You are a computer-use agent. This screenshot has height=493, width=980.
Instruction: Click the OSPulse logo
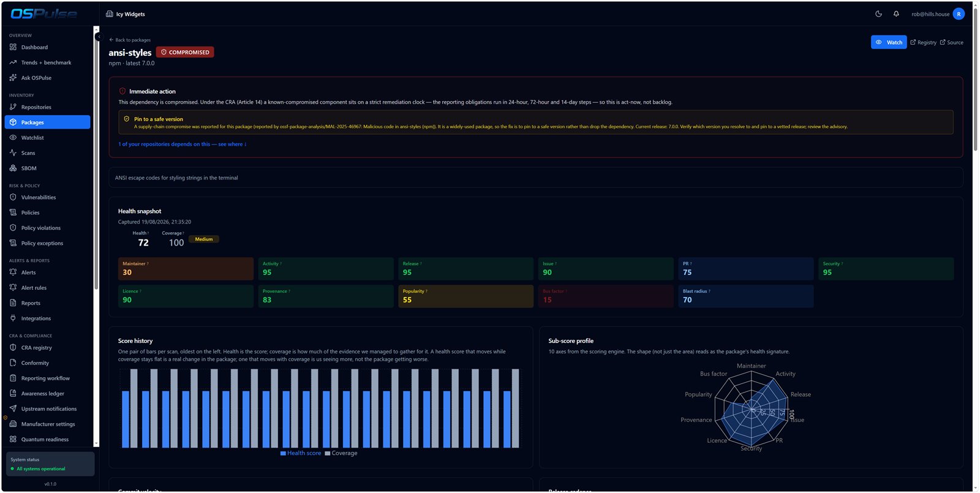43,13
